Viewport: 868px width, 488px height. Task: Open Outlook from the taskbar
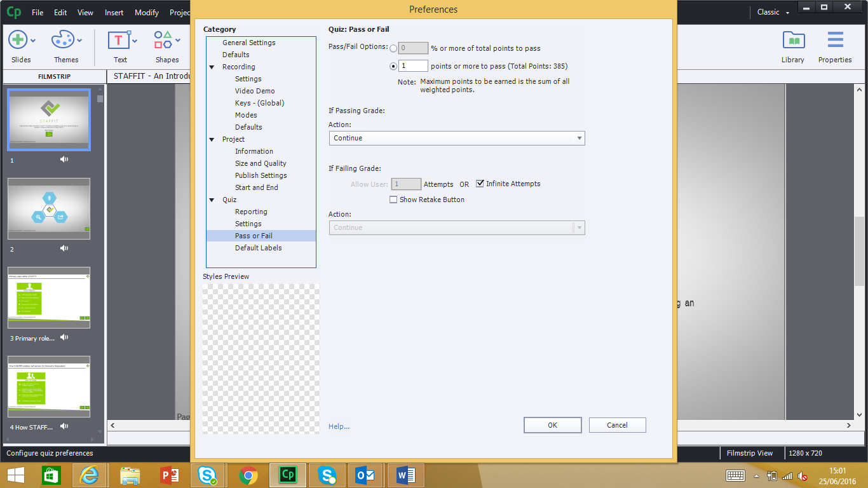coord(365,475)
